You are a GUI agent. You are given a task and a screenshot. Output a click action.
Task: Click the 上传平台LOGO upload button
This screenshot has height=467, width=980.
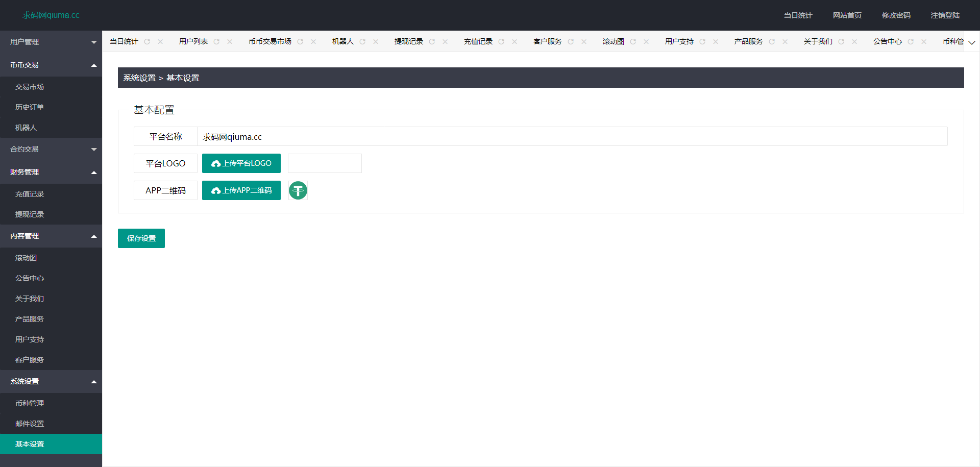241,163
